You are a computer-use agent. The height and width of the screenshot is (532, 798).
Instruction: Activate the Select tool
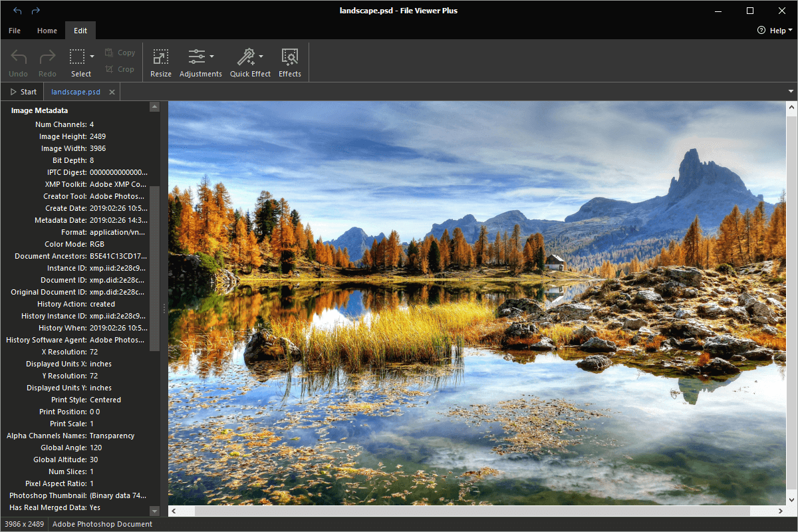coord(76,57)
